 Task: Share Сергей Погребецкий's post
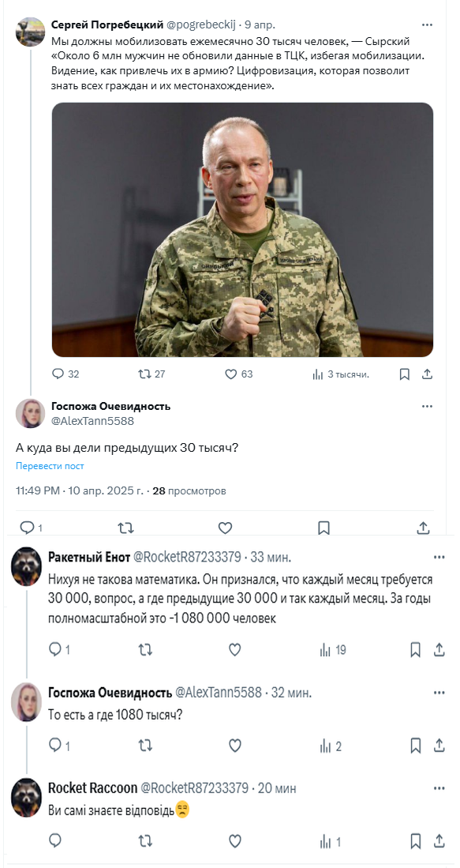click(427, 374)
